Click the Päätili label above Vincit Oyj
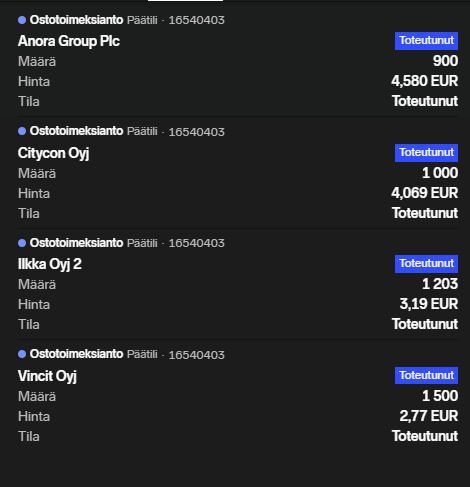Image resolution: width=470 pixels, height=487 pixels. tap(142, 354)
